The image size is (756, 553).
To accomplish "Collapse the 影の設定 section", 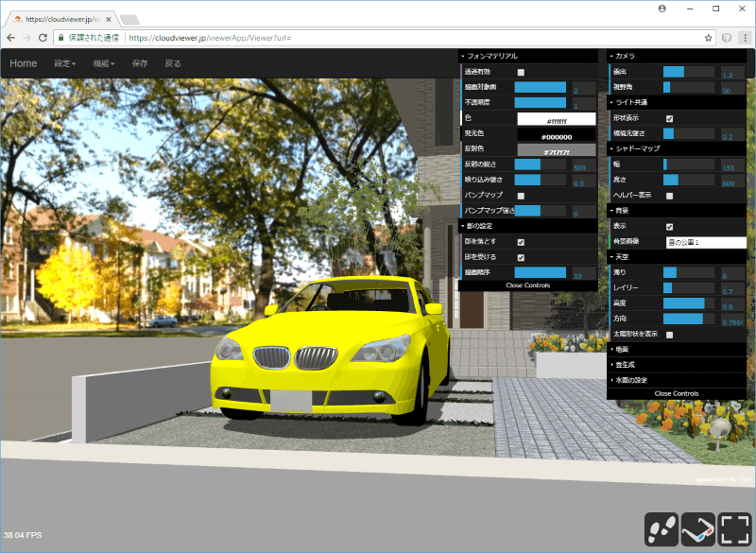I will [528, 226].
